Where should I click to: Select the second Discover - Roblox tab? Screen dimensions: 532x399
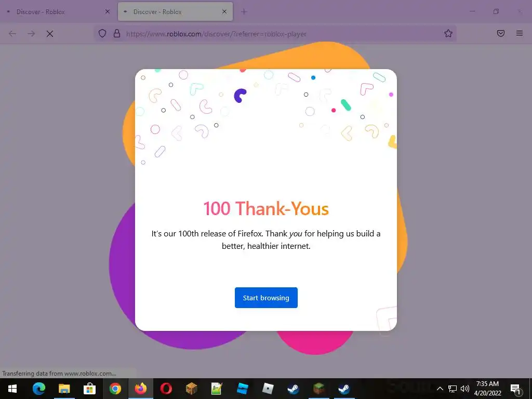[x=175, y=11]
